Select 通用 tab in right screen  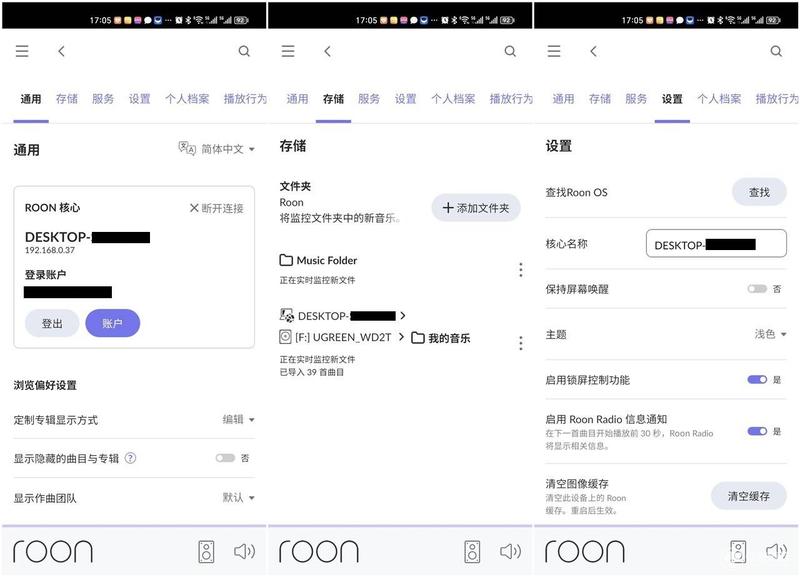[563, 98]
